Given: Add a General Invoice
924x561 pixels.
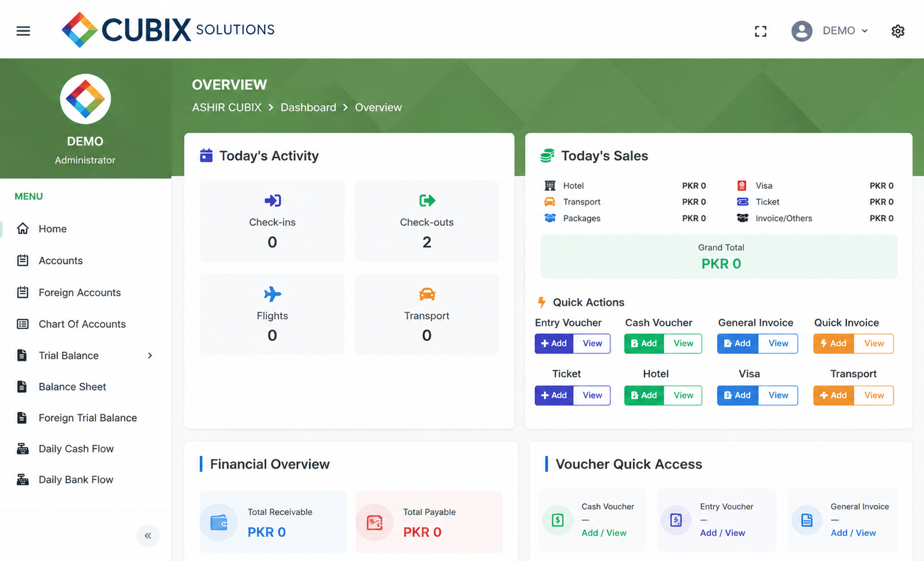Looking at the screenshot, I should [x=737, y=343].
